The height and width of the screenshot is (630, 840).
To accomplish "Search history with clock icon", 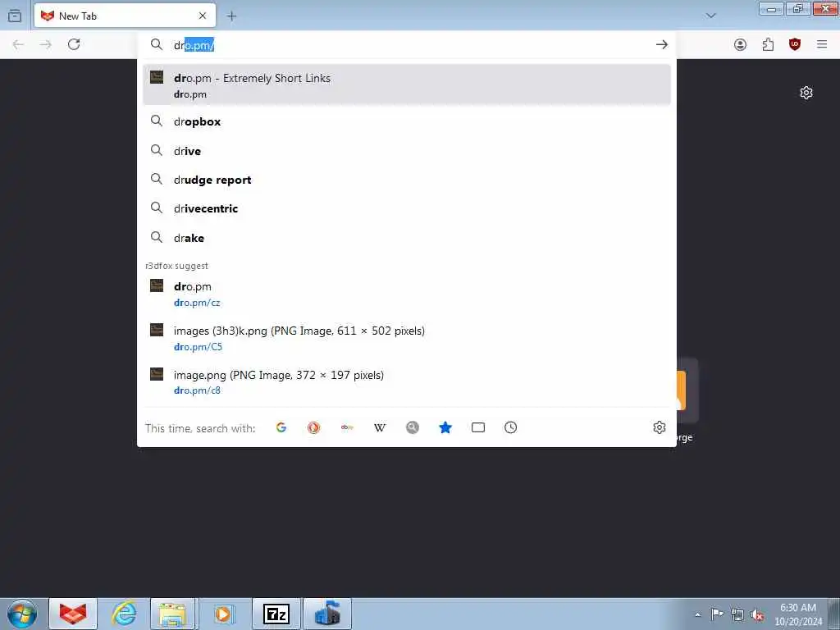I will [x=510, y=427].
